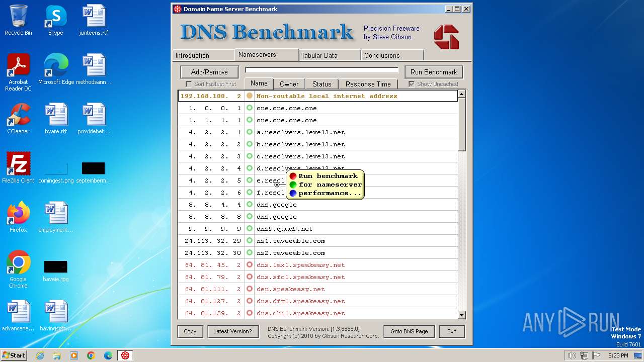Screen dimensions: 644x362
Task: Click the volume icon in system tray
Action: click(x=572, y=355)
